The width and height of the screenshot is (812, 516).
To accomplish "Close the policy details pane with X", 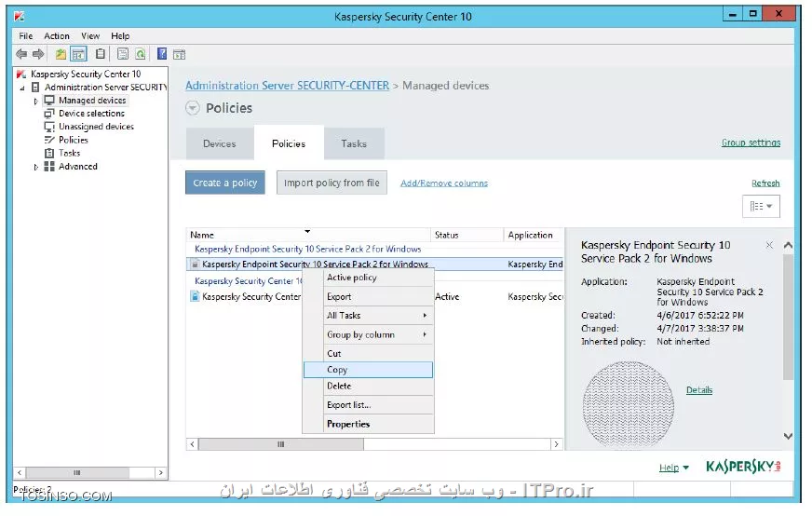I will pos(769,245).
